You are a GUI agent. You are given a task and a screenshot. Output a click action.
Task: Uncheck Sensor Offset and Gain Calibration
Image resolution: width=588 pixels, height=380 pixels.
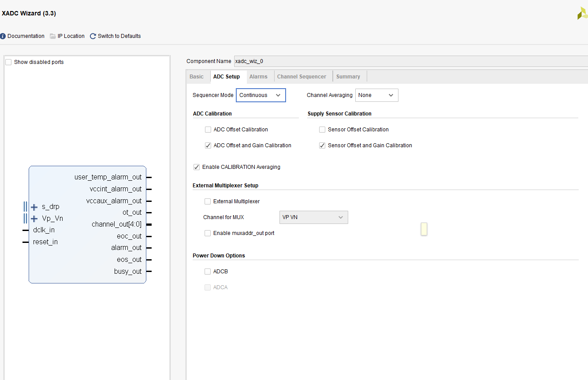[x=322, y=145]
